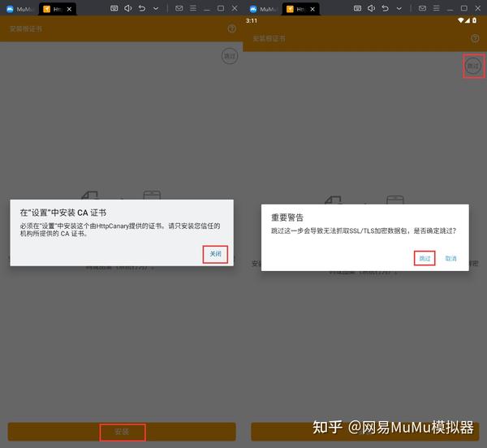The image size is (487, 448).
Task: Choose 取消 in the 重要警告 dialog
Action: point(450,258)
